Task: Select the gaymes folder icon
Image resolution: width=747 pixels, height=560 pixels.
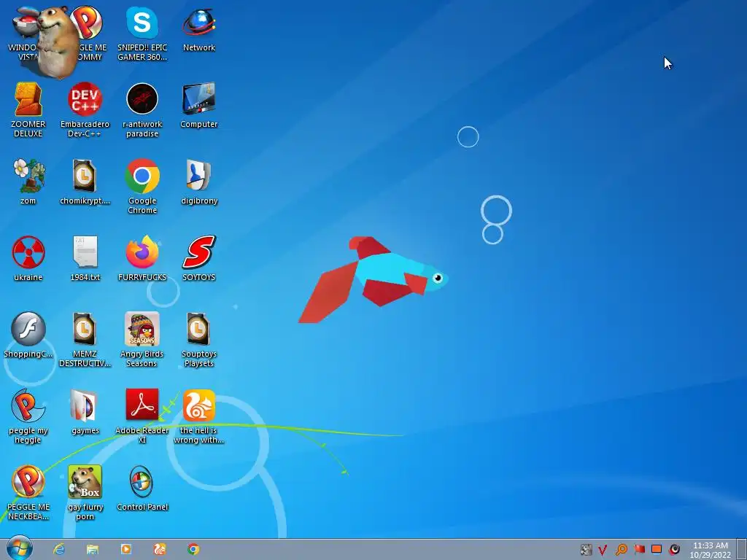Action: tap(85, 411)
